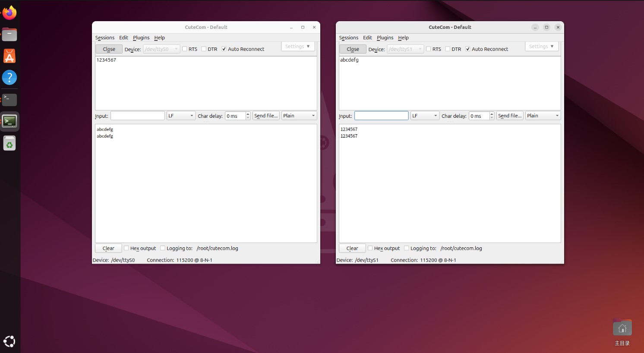Screen dimensions: 644x353
Task: Launch Ubuntu Software from the dock
Action: [x=9, y=56]
